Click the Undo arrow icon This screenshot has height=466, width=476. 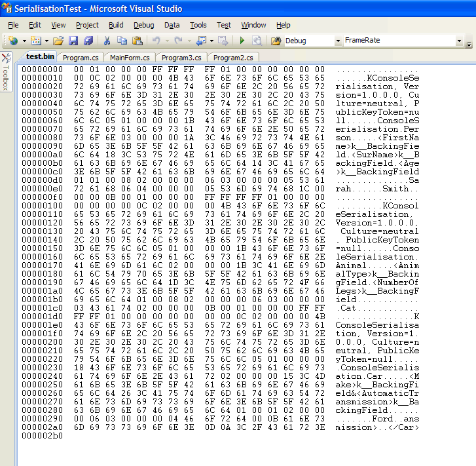pos(156,41)
